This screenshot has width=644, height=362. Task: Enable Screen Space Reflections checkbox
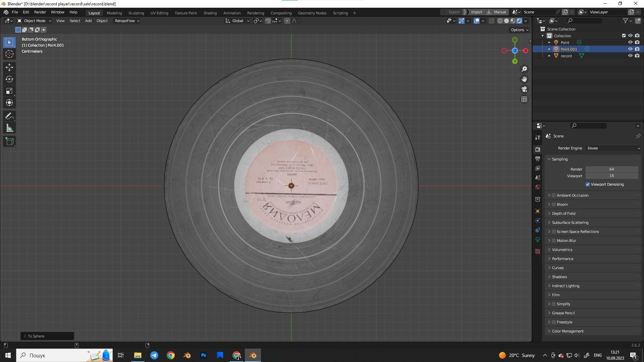(554, 232)
